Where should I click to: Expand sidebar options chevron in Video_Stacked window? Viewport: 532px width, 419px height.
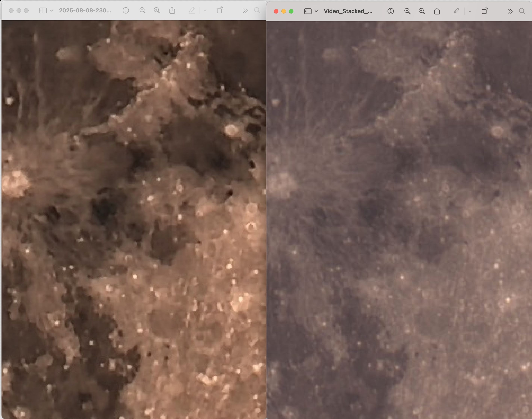click(317, 11)
